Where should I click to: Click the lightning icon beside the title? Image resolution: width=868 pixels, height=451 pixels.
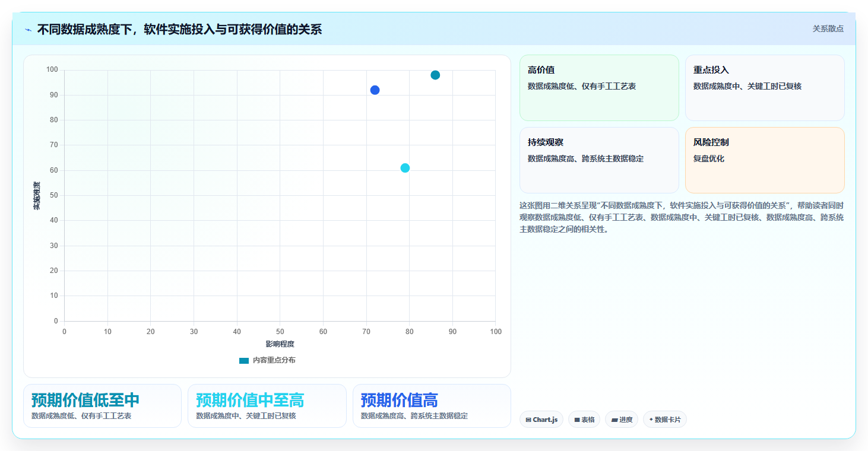(x=28, y=29)
